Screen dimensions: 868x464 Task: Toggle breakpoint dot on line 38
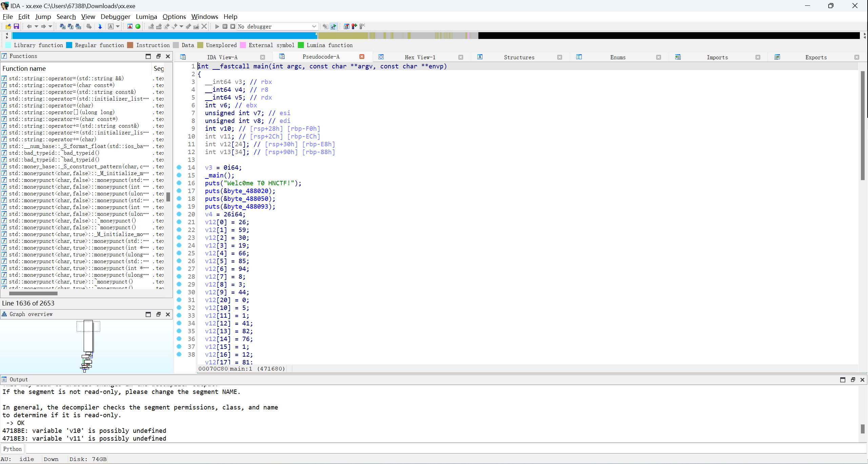click(x=179, y=354)
